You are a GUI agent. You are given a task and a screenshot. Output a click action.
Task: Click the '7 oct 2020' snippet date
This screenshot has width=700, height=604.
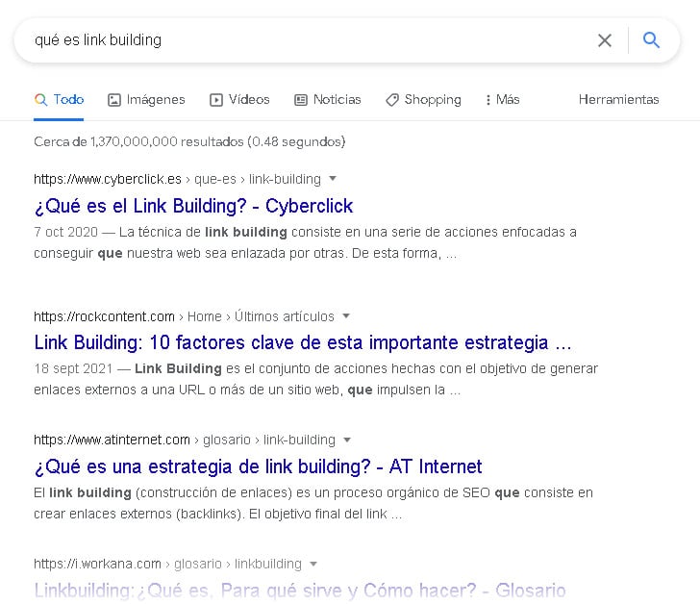coord(65,232)
